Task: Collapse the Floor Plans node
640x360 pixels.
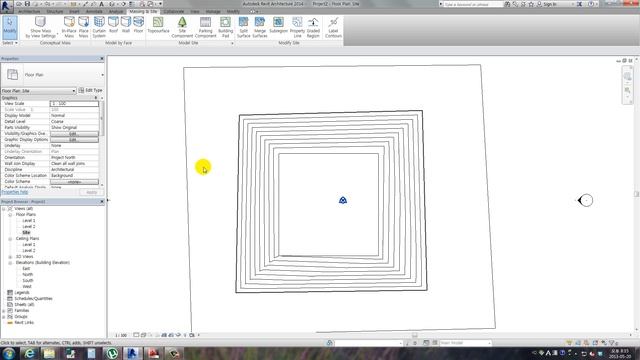Action: point(10,215)
